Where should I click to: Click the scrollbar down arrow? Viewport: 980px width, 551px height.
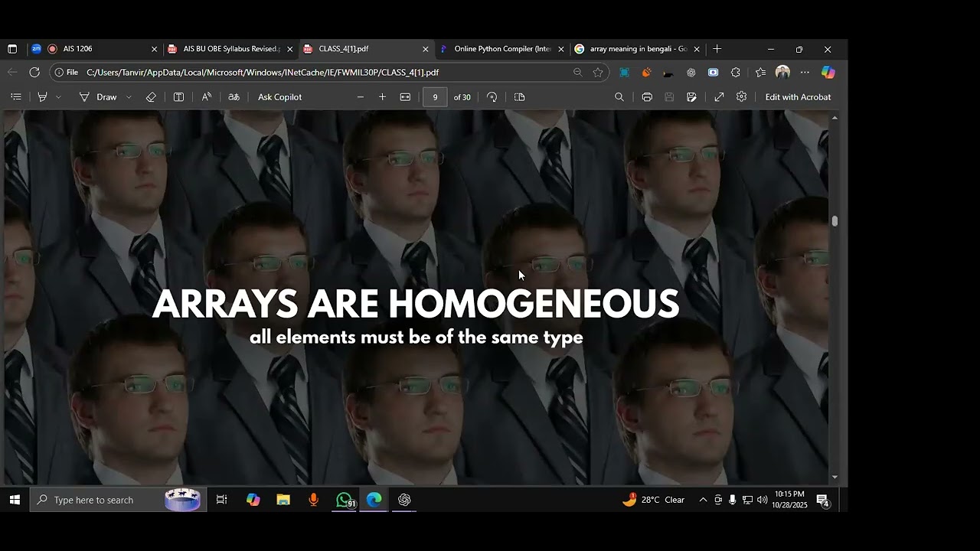click(835, 478)
